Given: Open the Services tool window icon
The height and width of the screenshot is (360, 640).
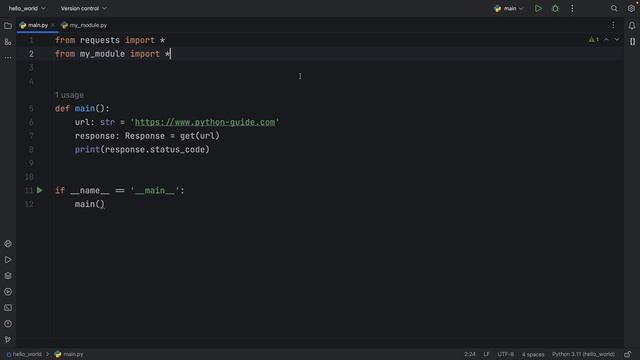Looking at the screenshot, I should coord(8,291).
